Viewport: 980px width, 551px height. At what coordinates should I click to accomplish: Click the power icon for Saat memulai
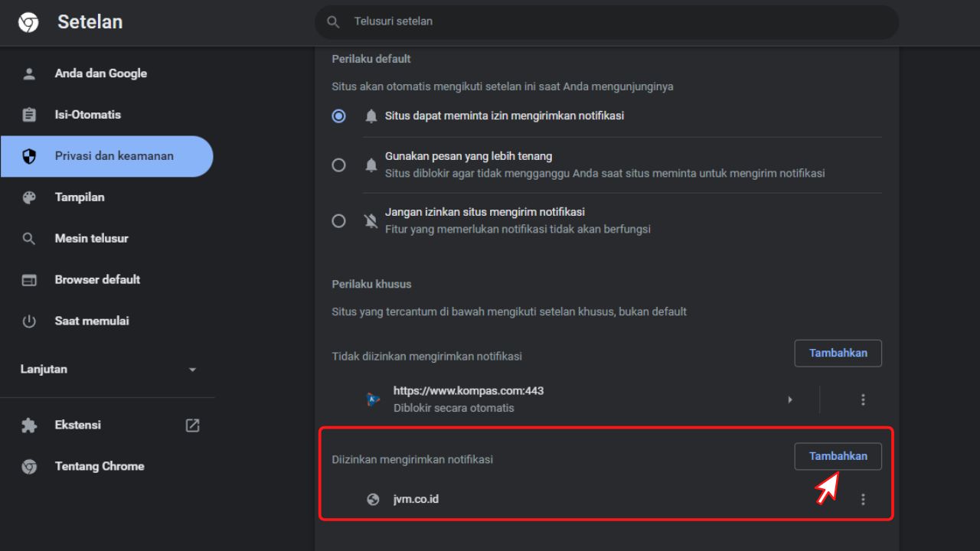(x=29, y=321)
